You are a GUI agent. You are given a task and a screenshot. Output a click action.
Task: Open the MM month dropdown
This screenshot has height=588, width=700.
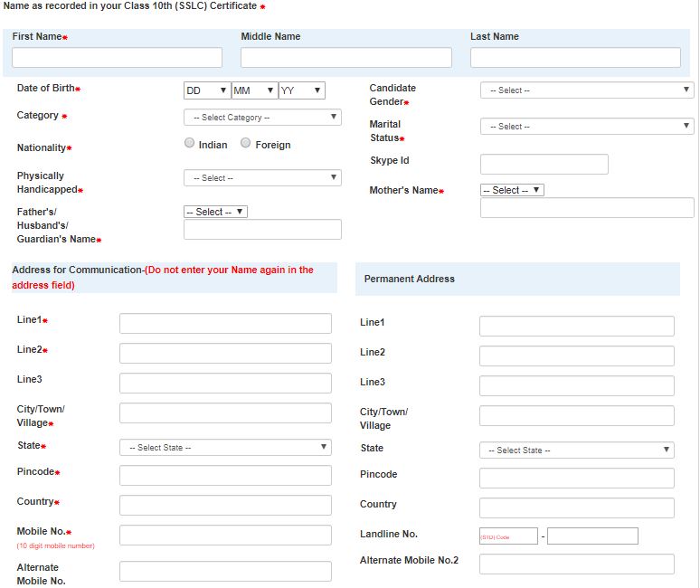point(253,90)
